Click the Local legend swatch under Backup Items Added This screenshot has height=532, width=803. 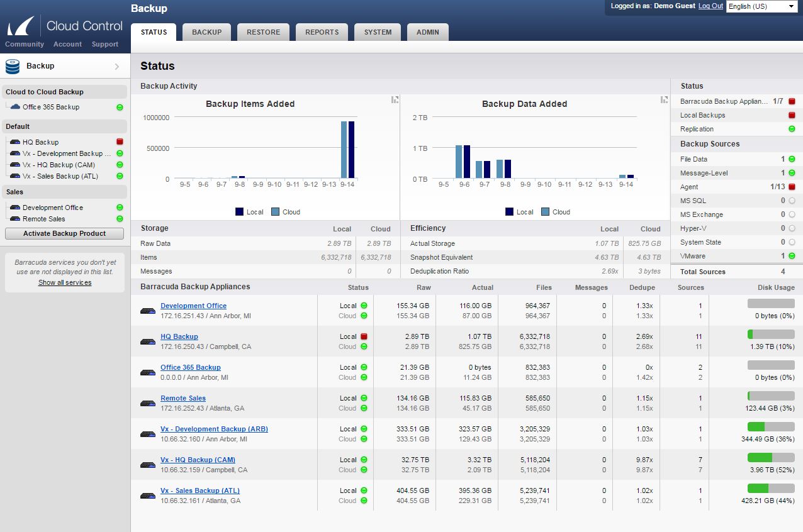pyautogui.click(x=239, y=212)
